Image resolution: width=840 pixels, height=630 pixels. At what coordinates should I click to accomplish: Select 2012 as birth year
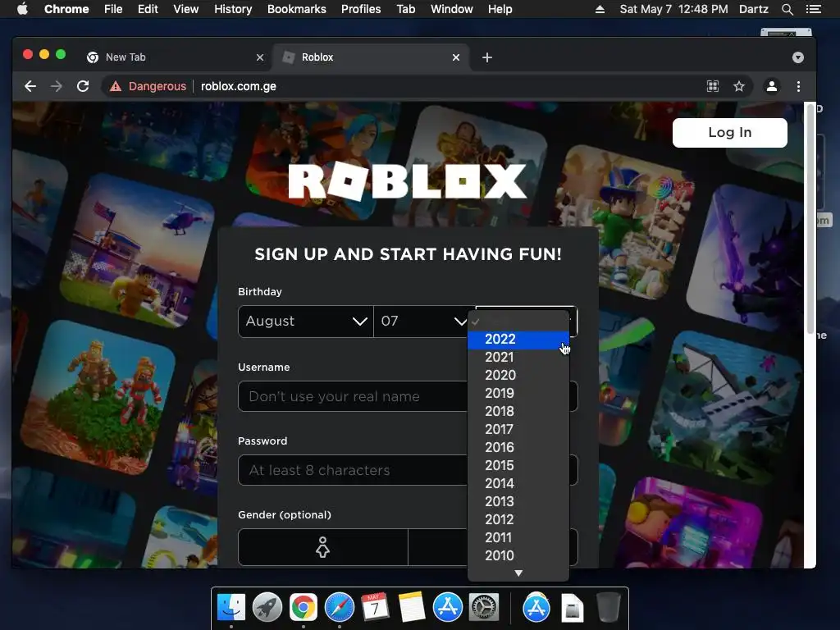[x=518, y=519]
